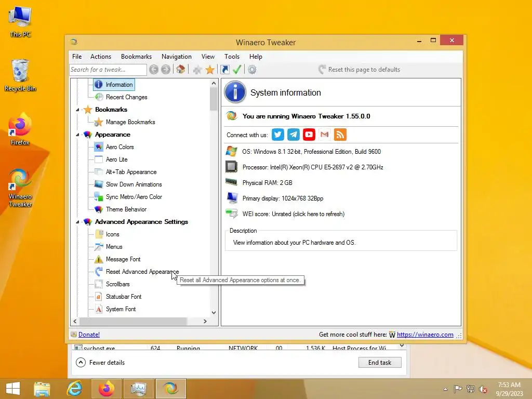This screenshot has height=399, width=532.
Task: Open the Tools menu
Action: (x=232, y=57)
